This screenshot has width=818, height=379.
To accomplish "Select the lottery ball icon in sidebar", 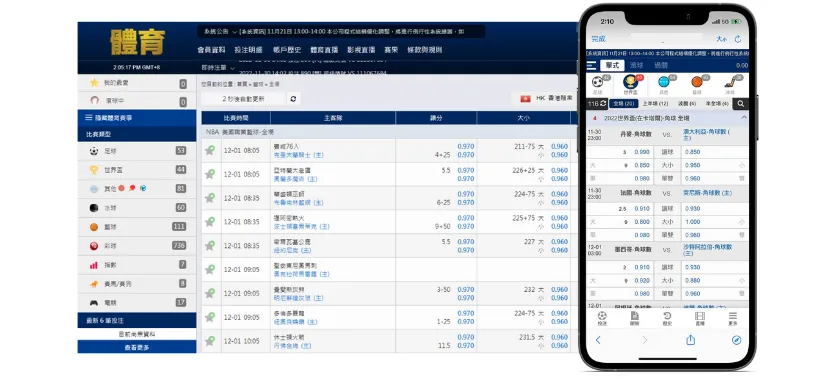I will (x=94, y=246).
